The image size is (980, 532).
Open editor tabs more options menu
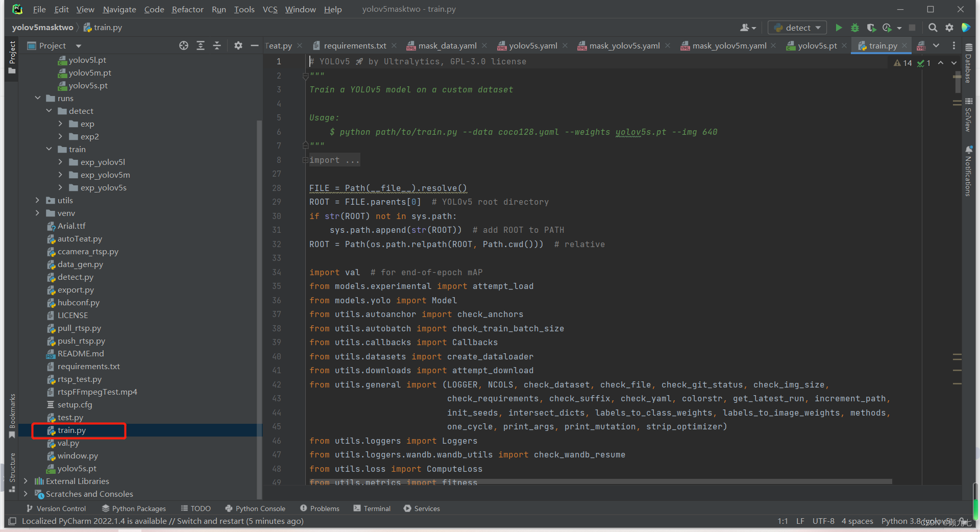[953, 45]
